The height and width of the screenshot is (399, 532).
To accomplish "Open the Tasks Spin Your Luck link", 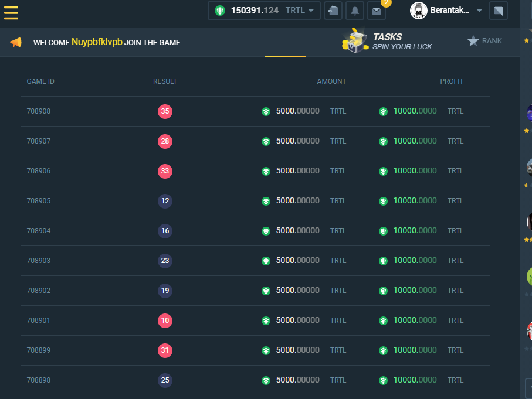I will click(402, 42).
